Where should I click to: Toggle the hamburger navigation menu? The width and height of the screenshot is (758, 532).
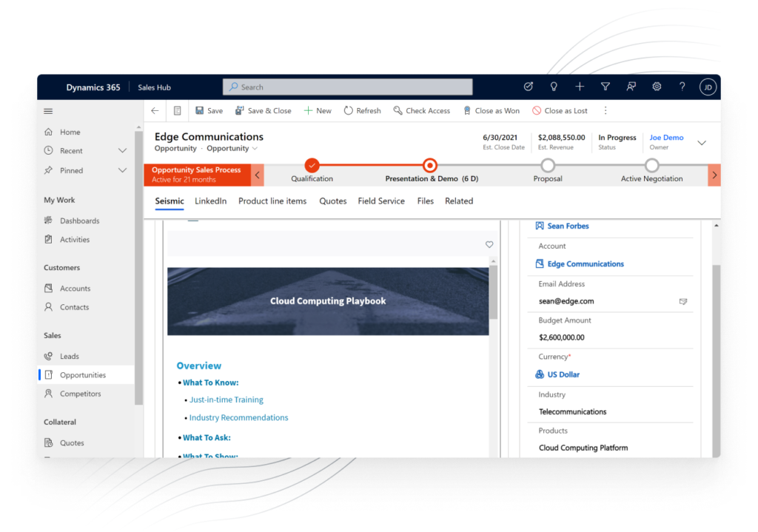tap(48, 111)
